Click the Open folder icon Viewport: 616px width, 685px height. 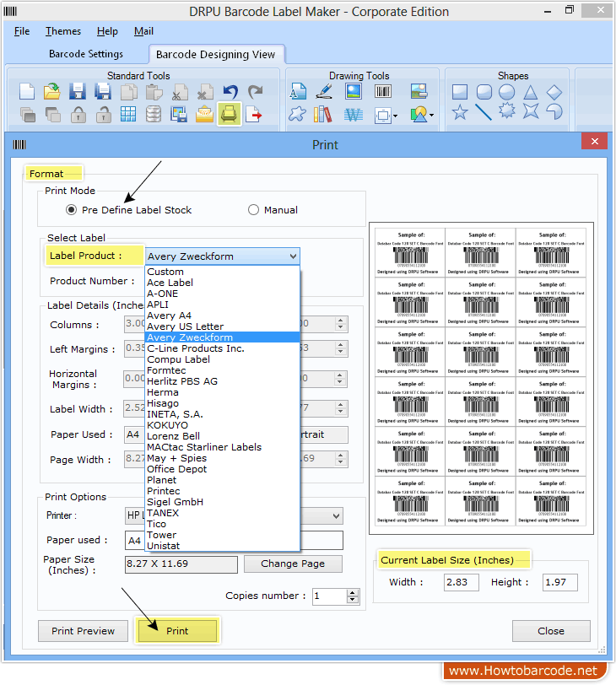point(52,92)
